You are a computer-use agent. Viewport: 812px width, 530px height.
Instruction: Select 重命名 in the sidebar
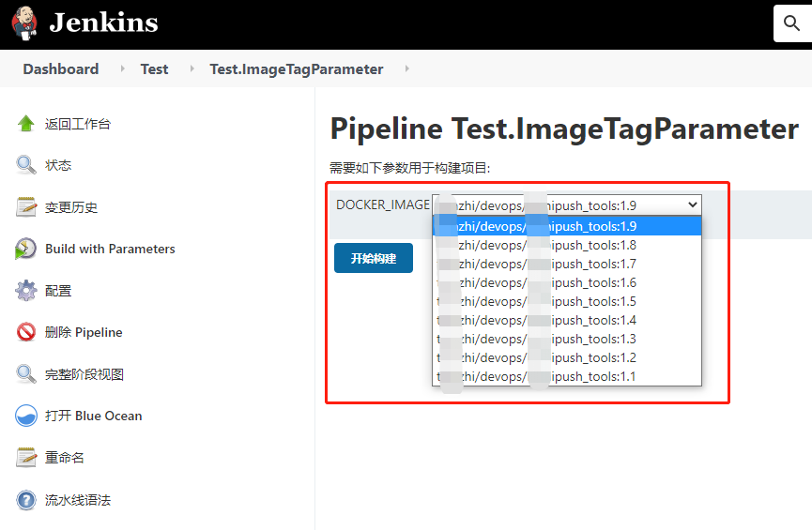coord(64,458)
